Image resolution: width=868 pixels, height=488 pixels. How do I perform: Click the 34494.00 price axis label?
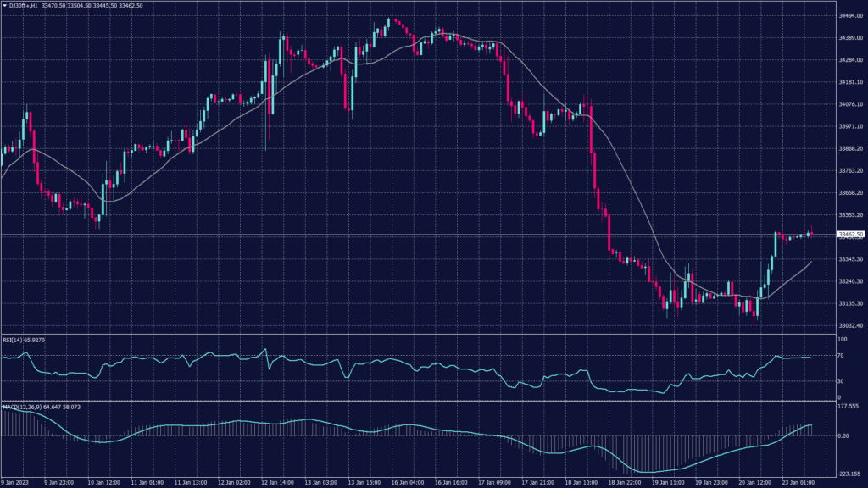point(850,16)
